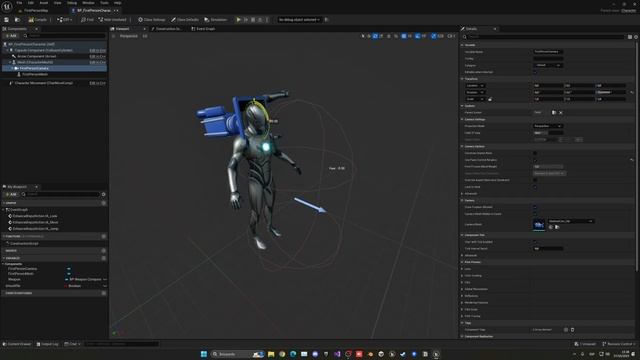Open the Edit menu

[x=31, y=3]
